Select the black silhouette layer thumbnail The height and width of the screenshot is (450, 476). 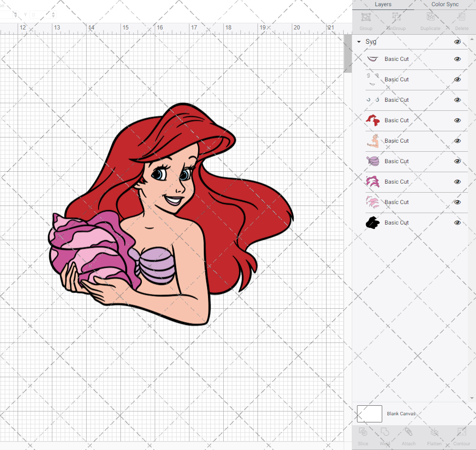point(373,223)
